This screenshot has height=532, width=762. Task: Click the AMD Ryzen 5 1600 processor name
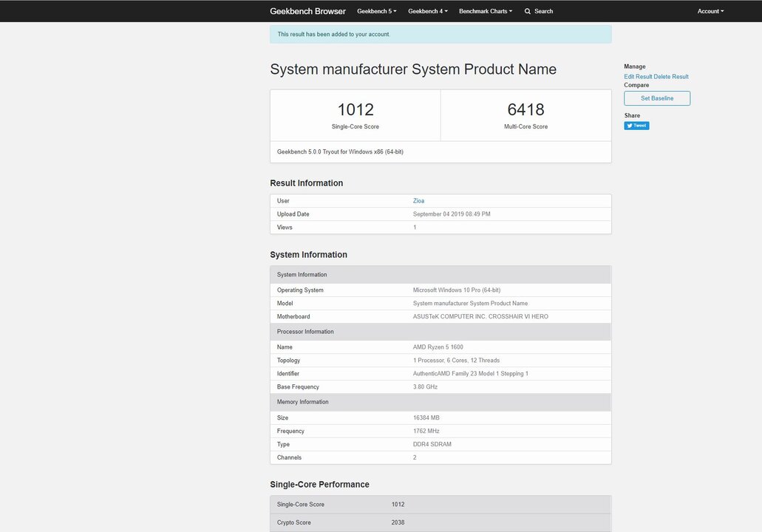[x=438, y=347]
